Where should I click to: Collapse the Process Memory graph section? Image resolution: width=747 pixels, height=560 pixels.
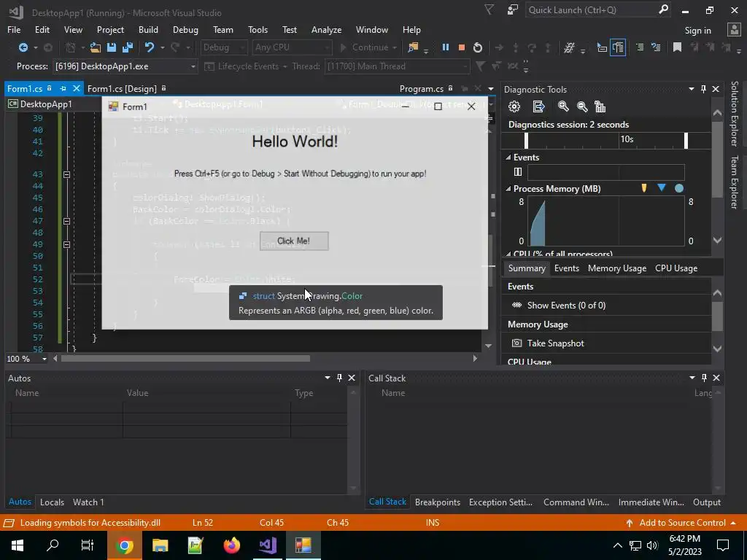[508, 189]
